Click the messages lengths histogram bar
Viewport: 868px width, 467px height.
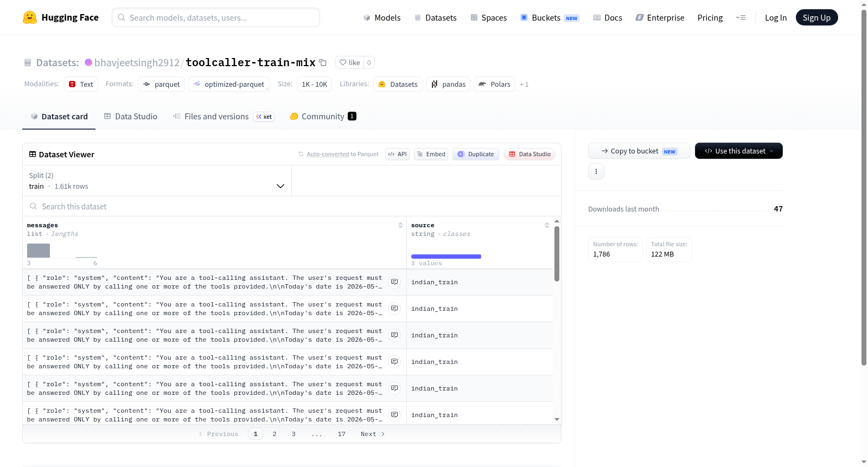click(39, 251)
